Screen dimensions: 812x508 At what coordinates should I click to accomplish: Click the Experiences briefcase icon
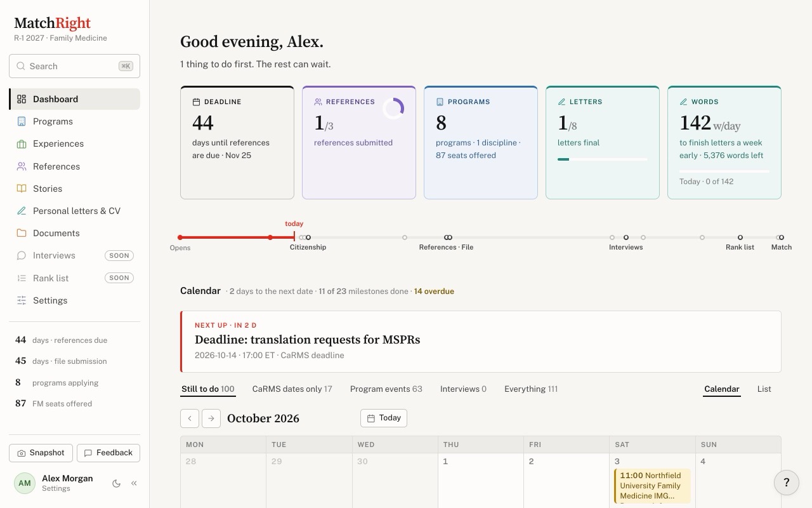22,144
